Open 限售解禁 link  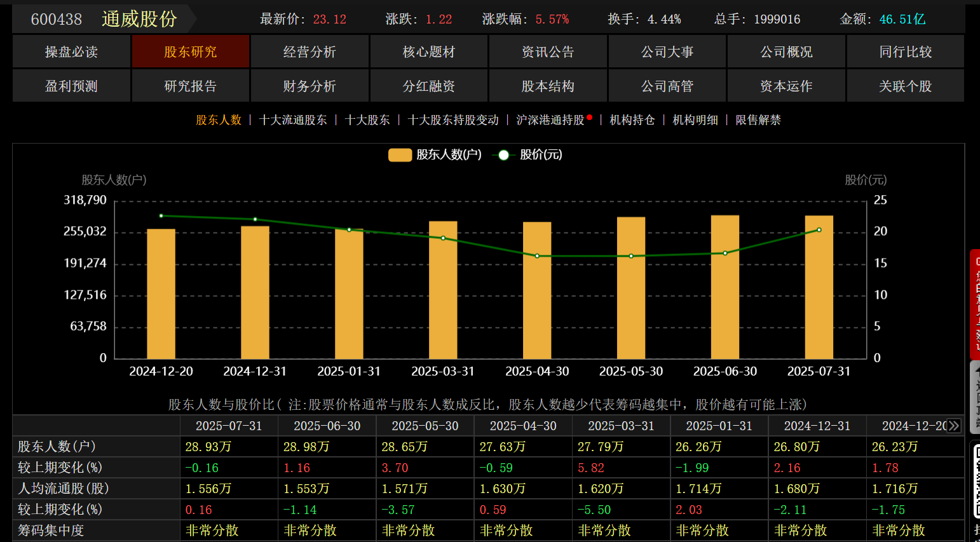pos(758,120)
